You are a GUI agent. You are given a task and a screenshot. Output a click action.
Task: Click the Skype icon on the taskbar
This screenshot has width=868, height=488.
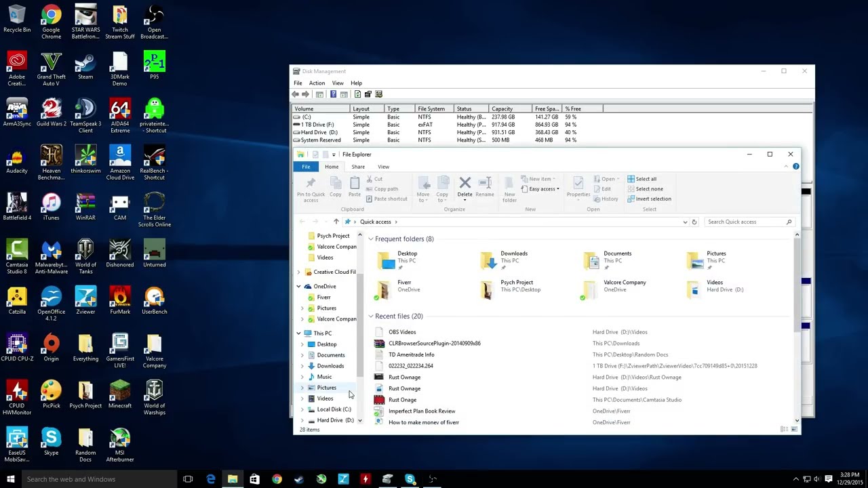coord(410,479)
